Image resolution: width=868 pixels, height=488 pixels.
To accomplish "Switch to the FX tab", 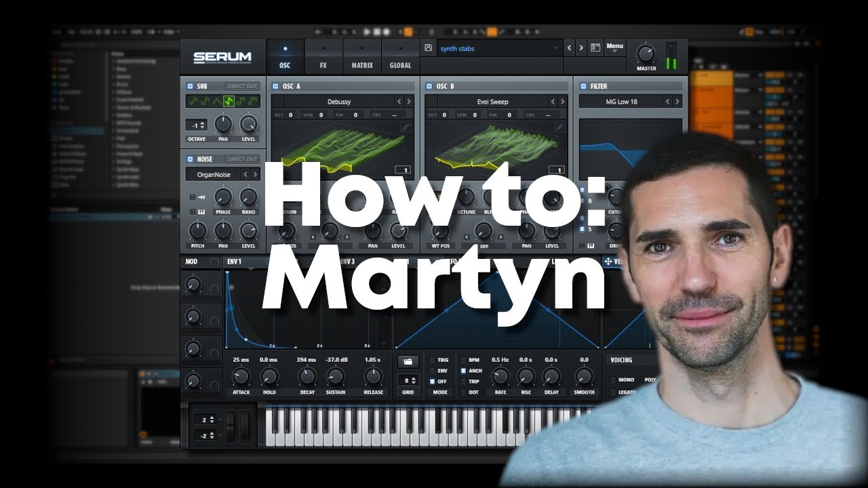I will (x=323, y=57).
